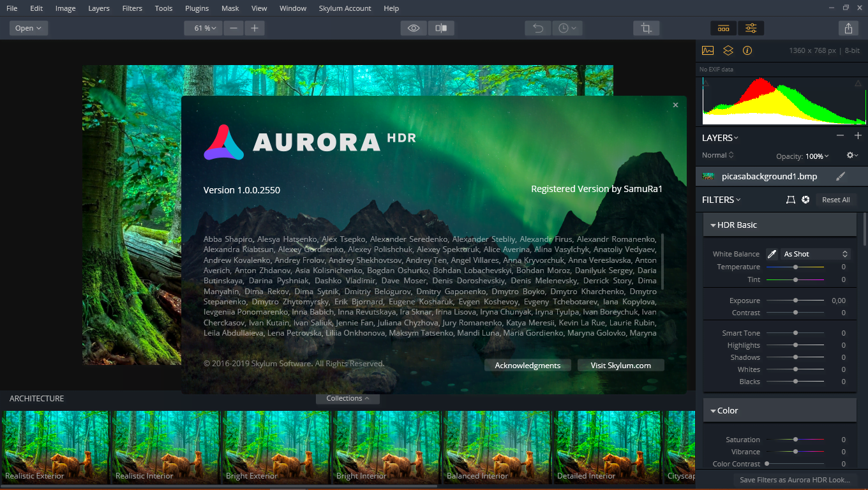
Task: Click the credits scrollbar in About dialog
Action: (662, 262)
